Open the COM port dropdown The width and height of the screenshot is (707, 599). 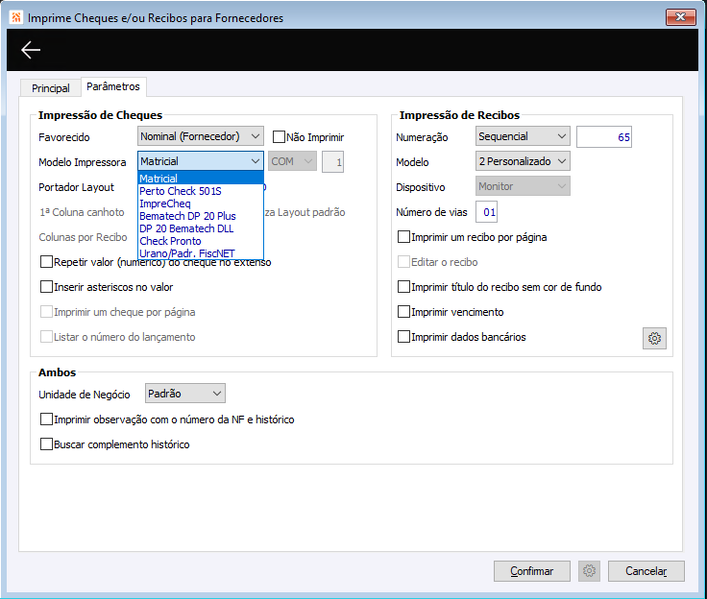pos(292,161)
